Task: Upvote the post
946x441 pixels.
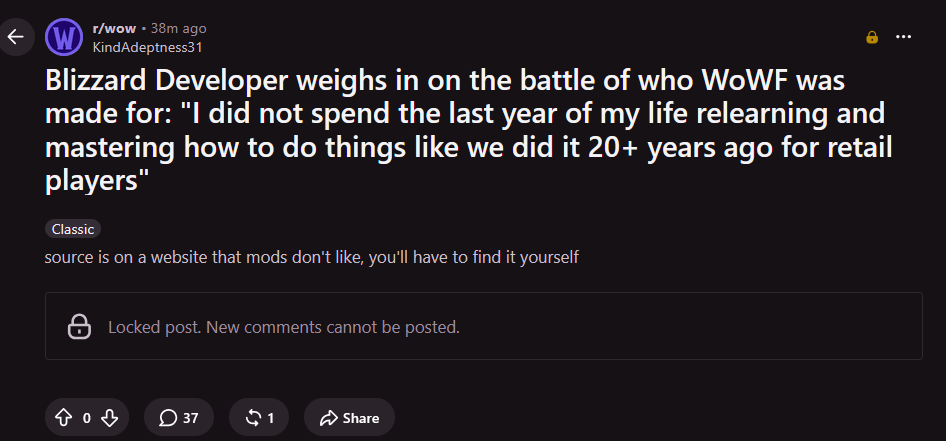Action: click(63, 417)
